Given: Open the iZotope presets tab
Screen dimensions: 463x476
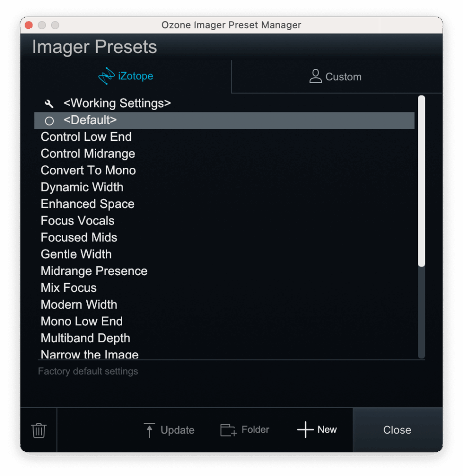Looking at the screenshot, I should tap(126, 76).
